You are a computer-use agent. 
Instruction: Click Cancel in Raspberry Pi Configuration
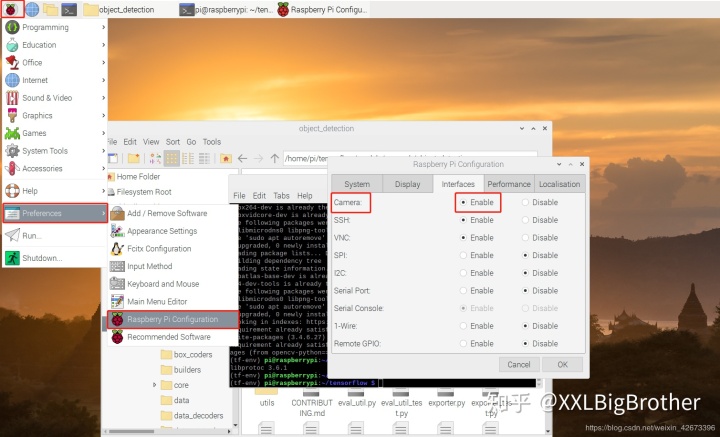[x=519, y=364]
